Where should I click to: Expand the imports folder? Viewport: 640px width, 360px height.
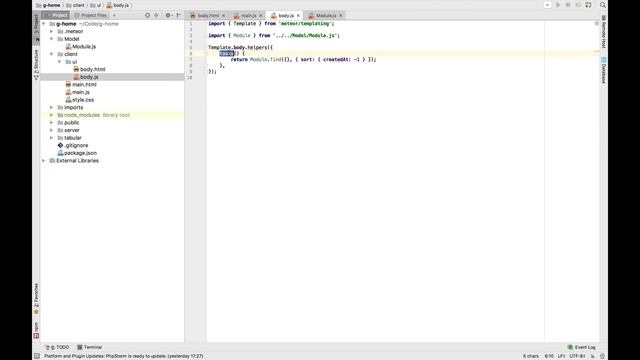52,107
